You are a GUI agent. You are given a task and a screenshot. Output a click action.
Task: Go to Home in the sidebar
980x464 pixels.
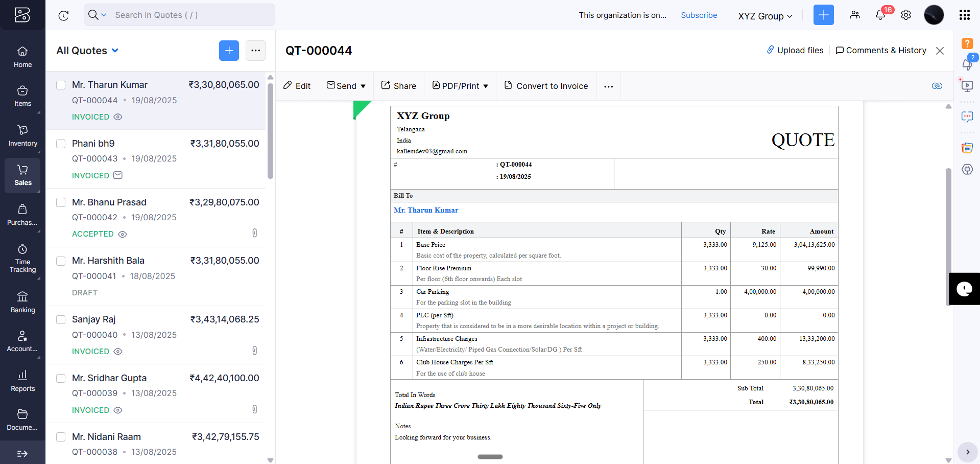coord(22,57)
